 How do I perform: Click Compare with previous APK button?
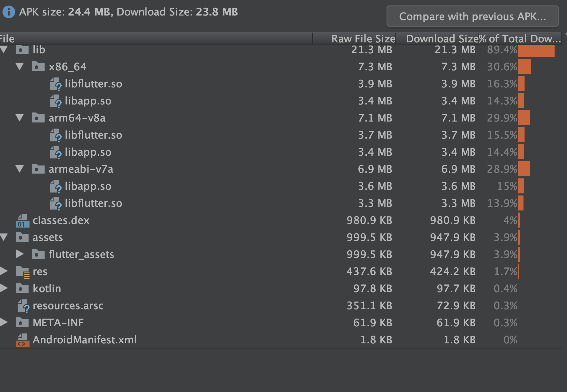tap(472, 16)
